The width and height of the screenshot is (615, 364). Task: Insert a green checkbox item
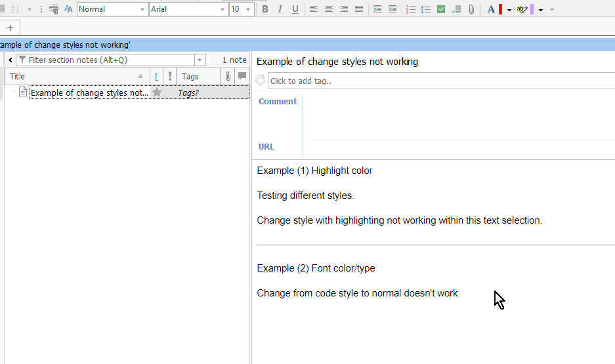pos(441,9)
